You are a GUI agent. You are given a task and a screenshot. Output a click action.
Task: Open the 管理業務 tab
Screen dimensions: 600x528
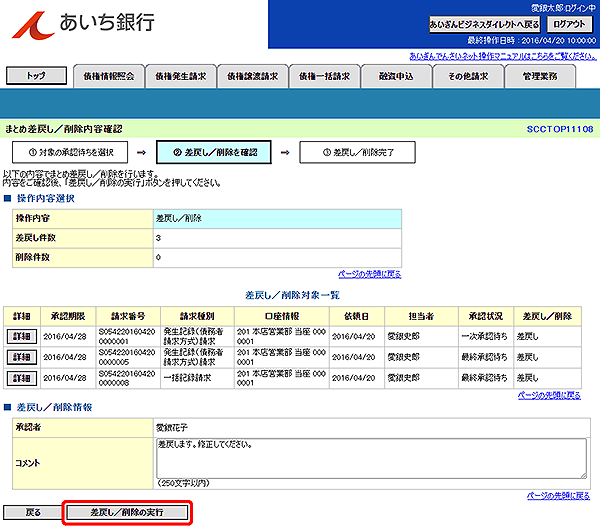(540, 77)
